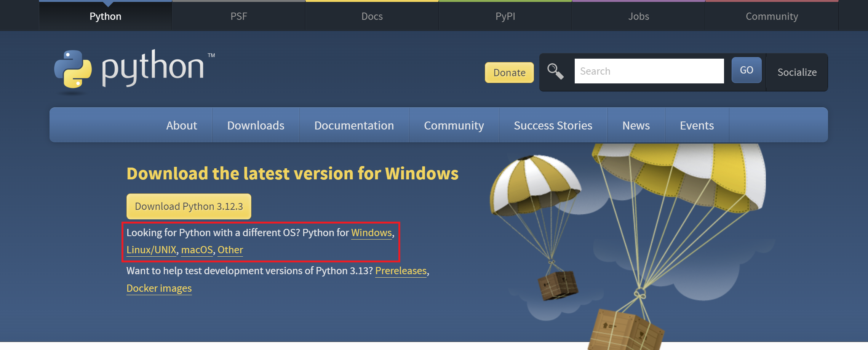The height and width of the screenshot is (350, 868).
Task: Open the Docker images link
Action: (x=159, y=288)
